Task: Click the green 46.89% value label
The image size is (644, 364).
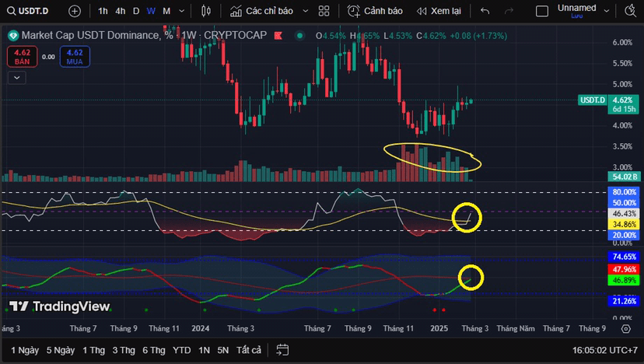Action: tap(624, 280)
